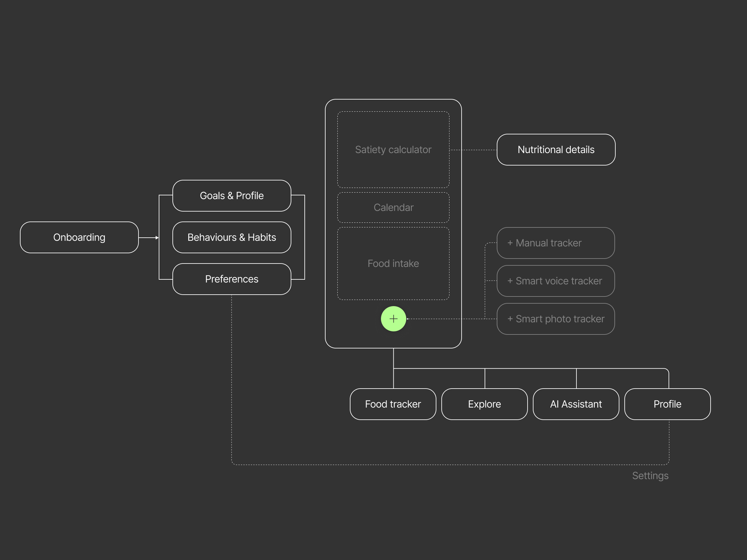Switch to the Explore tab
The image size is (747, 560).
484,404
